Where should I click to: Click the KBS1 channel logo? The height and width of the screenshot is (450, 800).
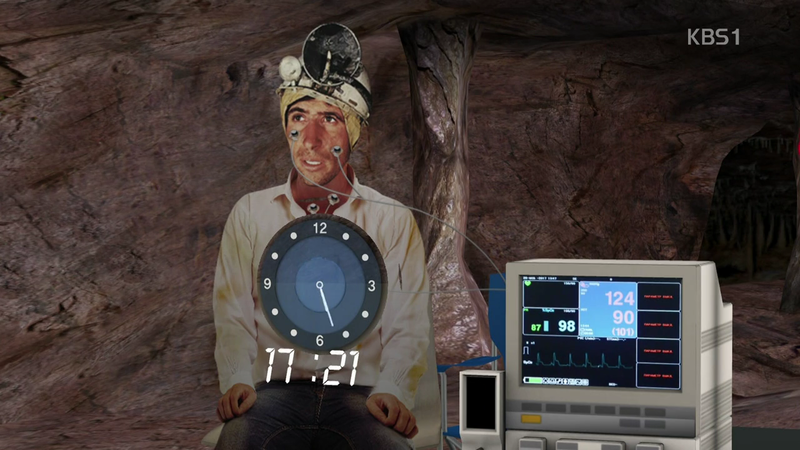pyautogui.click(x=713, y=37)
